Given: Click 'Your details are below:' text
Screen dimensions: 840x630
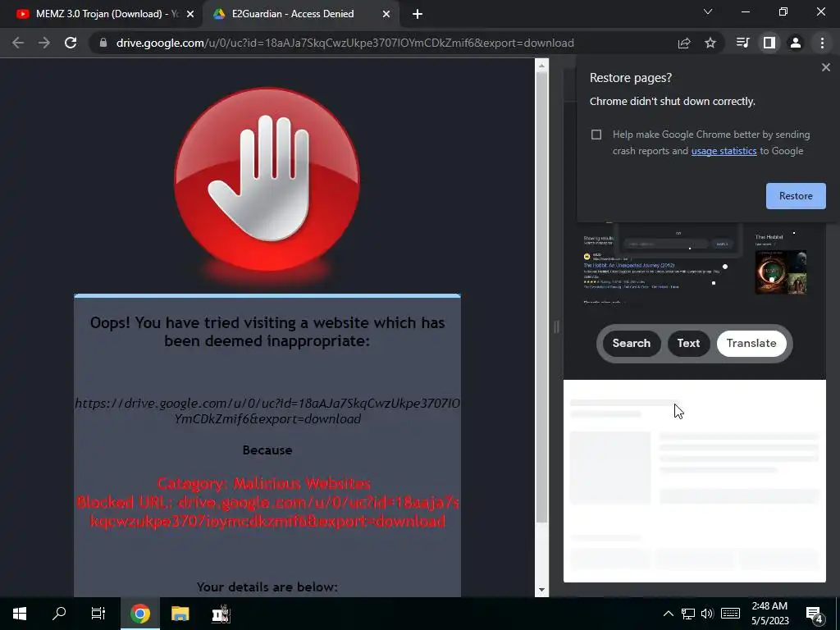Looking at the screenshot, I should (x=267, y=587).
